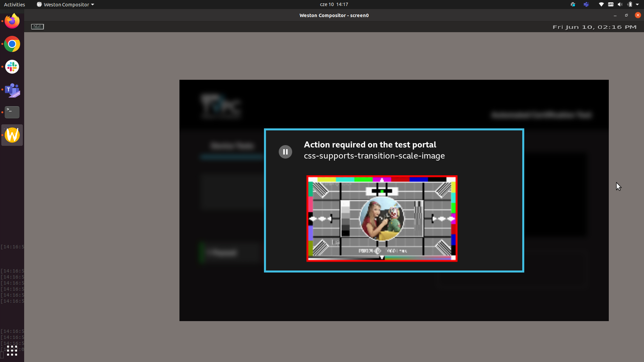This screenshot has height=362, width=644.
Task: Click the 'Action required on the test portal' heading
Action: click(370, 144)
